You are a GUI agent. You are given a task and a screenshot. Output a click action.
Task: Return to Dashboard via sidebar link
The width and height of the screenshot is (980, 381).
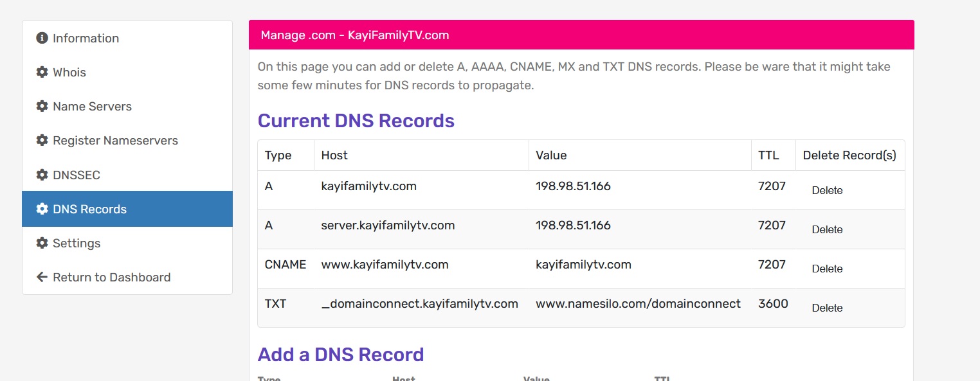click(x=127, y=277)
